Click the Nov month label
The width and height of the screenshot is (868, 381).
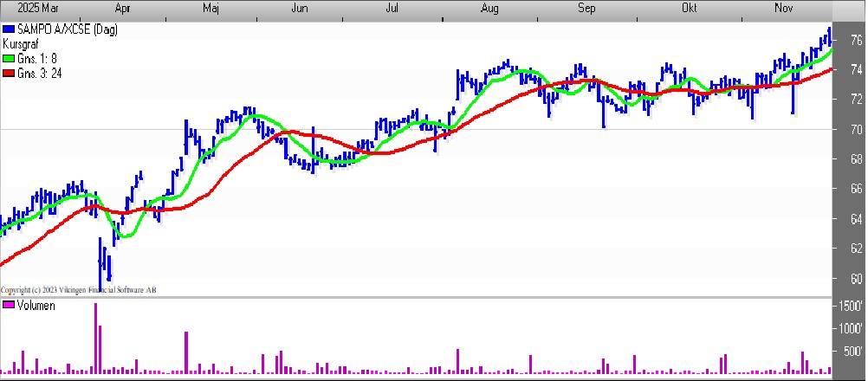pos(785,8)
